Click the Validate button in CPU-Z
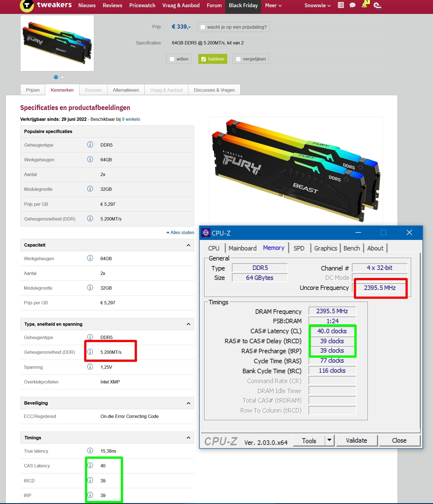The image size is (433, 504). pos(357,440)
